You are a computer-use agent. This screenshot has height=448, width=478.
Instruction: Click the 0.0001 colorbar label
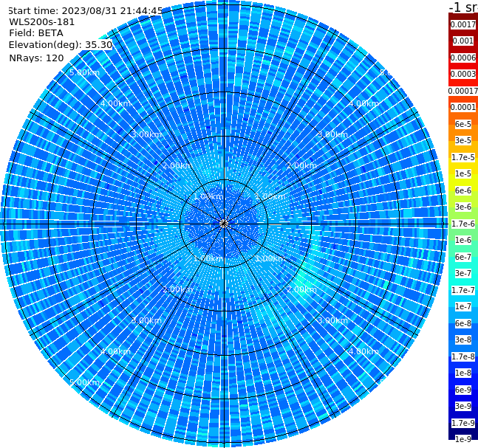(463, 107)
